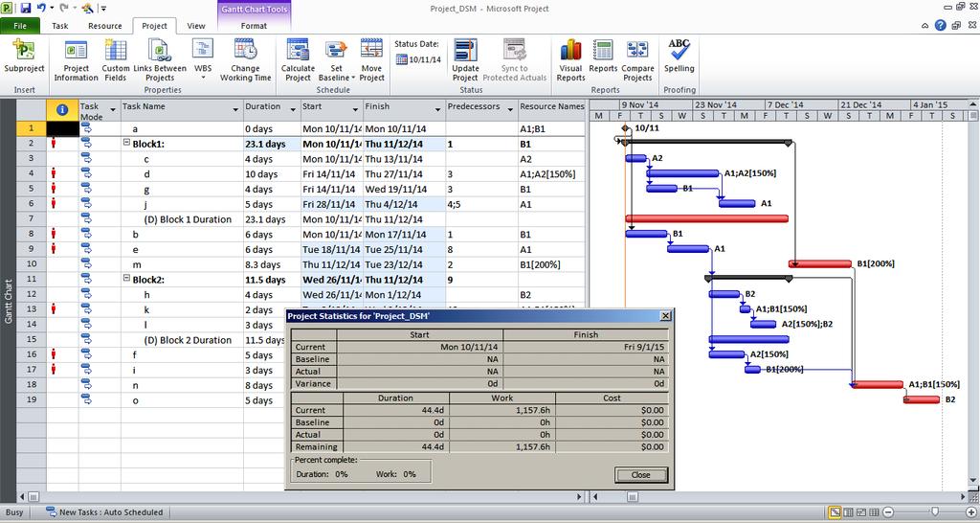This screenshot has width=980, height=523.
Task: Click the table horizontal scrollbar thumb
Action: coord(33,497)
